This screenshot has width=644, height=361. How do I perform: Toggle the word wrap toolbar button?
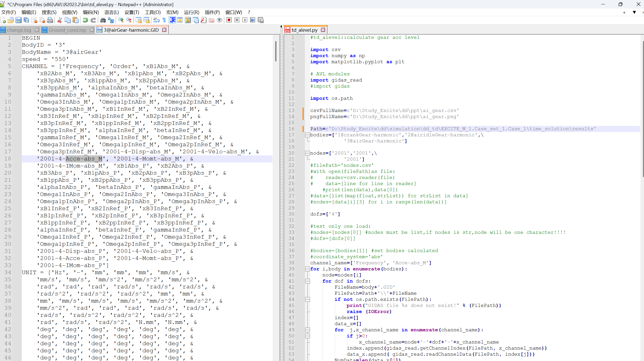156,20
